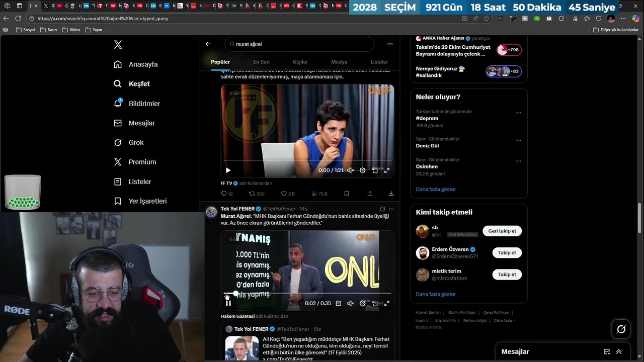Screen dimensions: 644x362
Task: Open more options for Deniz Gül trend
Action: point(519,140)
